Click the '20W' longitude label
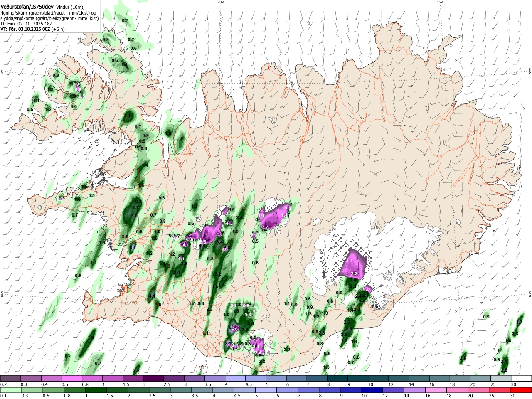This screenshot has height=399, width=532. click(x=221, y=2)
